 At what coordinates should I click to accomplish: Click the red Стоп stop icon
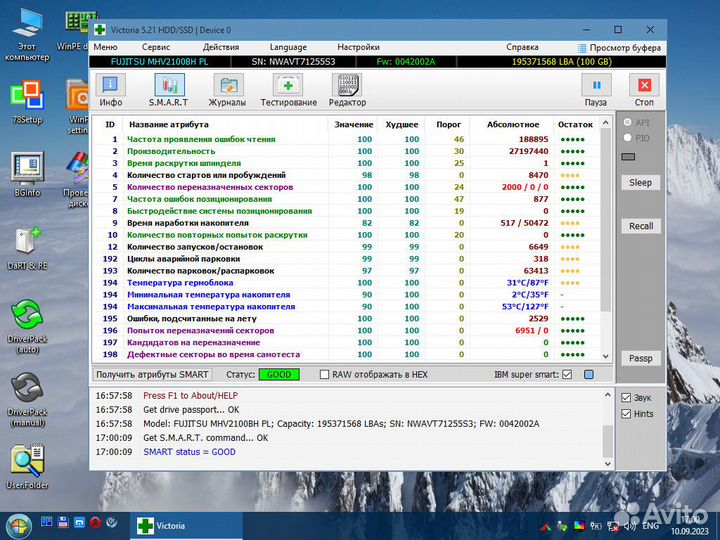click(644, 86)
